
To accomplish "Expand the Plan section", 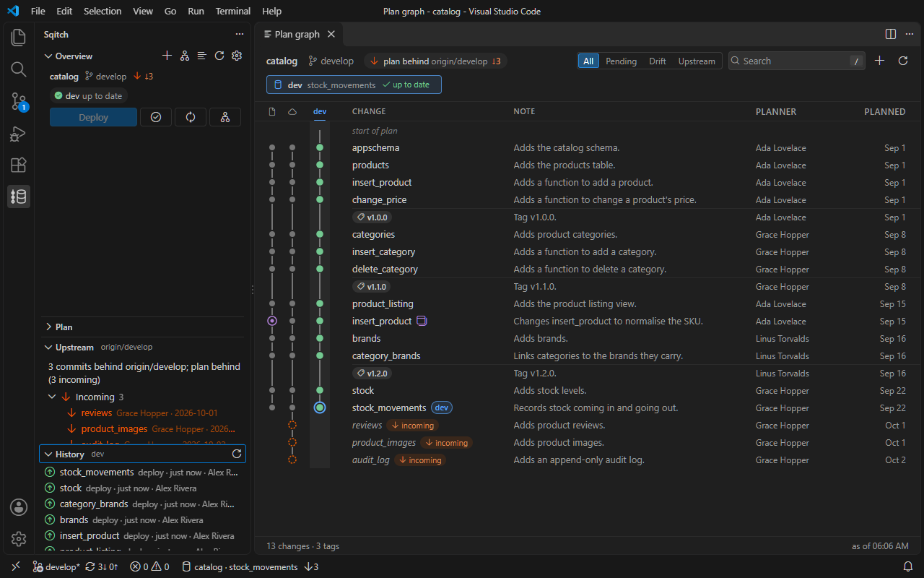I will [48, 327].
